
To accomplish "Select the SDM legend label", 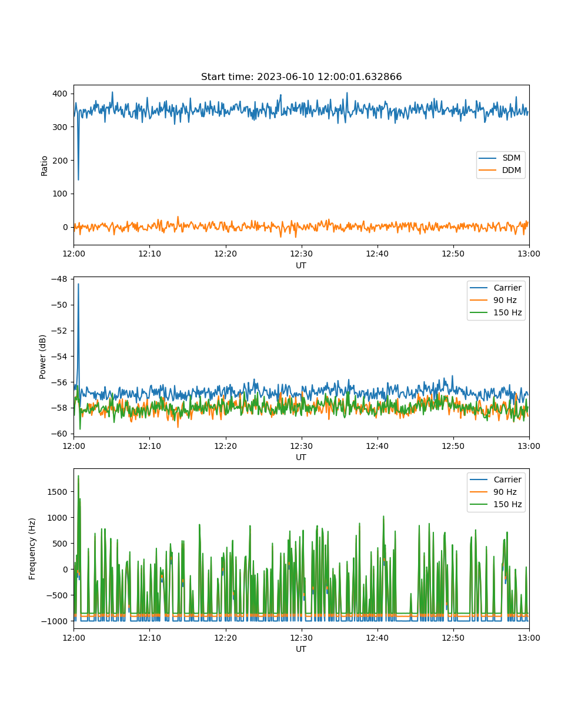I will click(511, 158).
